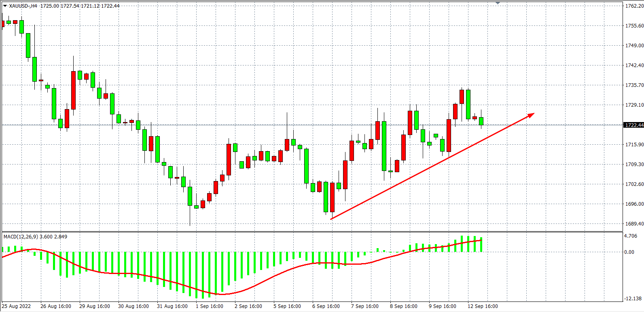The image size is (644, 312).
Task: Click the MACD 0.00 level label
Action: [x=629, y=252]
